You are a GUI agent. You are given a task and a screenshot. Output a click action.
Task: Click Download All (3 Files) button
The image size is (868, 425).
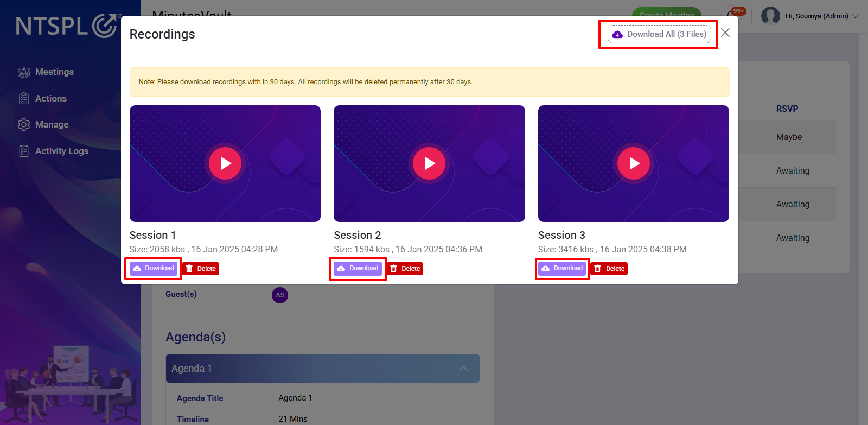659,34
